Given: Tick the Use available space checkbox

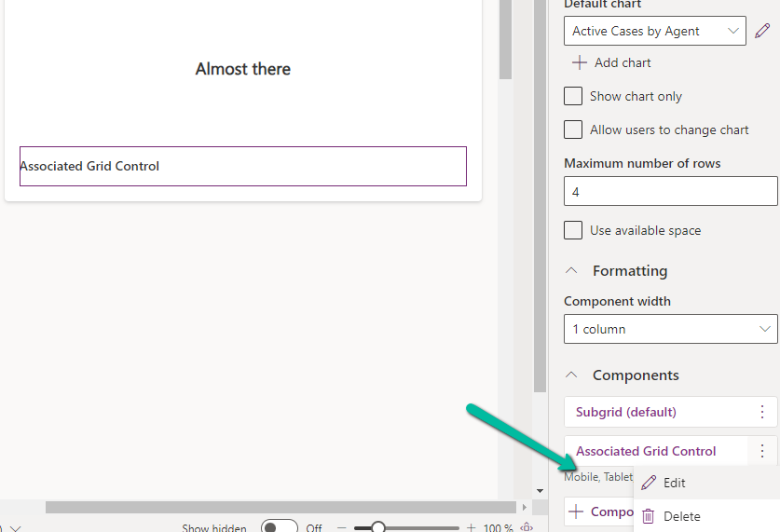Looking at the screenshot, I should (x=573, y=230).
